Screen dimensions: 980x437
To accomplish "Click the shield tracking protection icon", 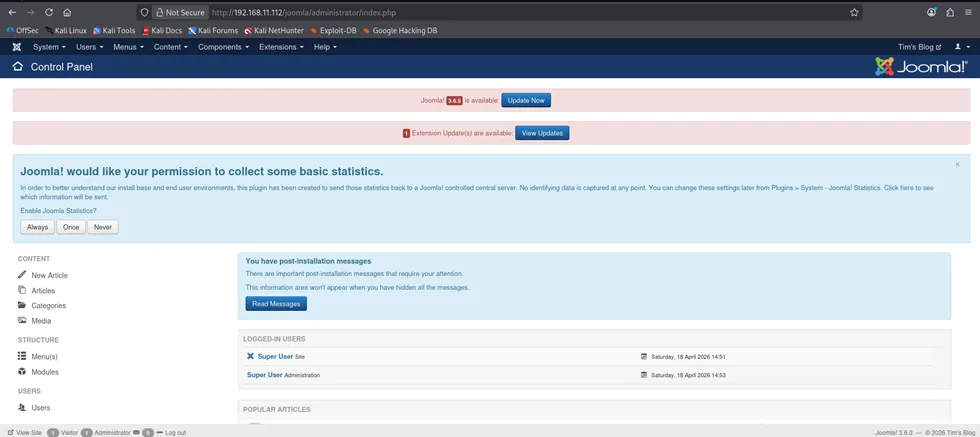I will (x=144, y=13).
